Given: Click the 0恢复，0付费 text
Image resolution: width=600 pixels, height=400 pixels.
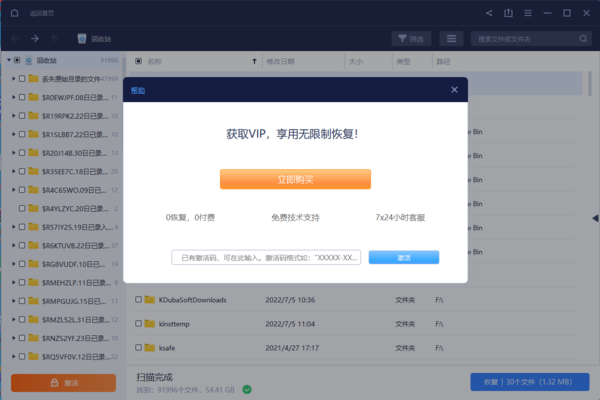Looking at the screenshot, I should coord(190,217).
